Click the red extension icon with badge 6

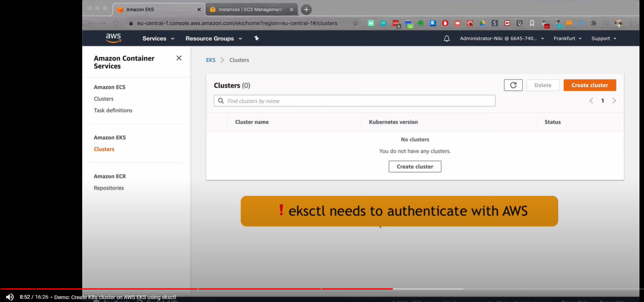coord(396,24)
